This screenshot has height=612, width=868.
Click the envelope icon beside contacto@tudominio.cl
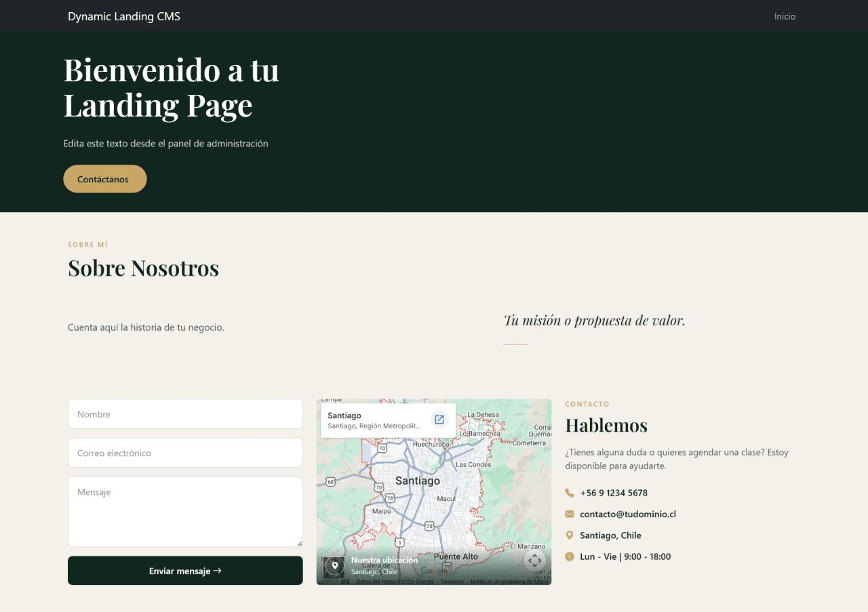[570, 514]
